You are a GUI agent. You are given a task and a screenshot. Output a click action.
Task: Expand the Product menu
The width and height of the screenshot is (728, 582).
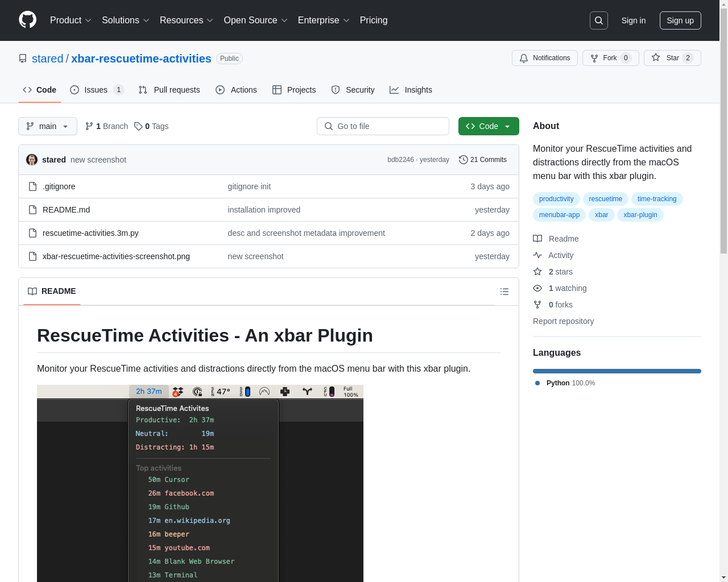(71, 20)
